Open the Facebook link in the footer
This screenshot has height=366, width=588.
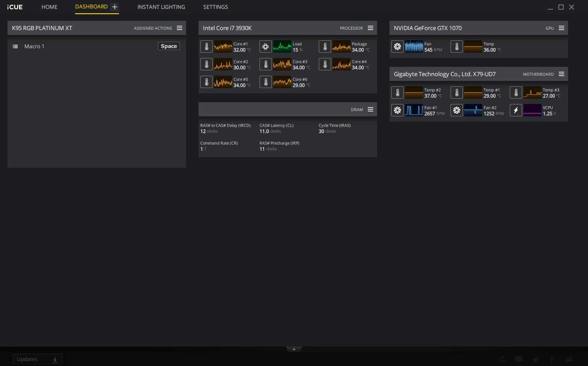pyautogui.click(x=552, y=359)
